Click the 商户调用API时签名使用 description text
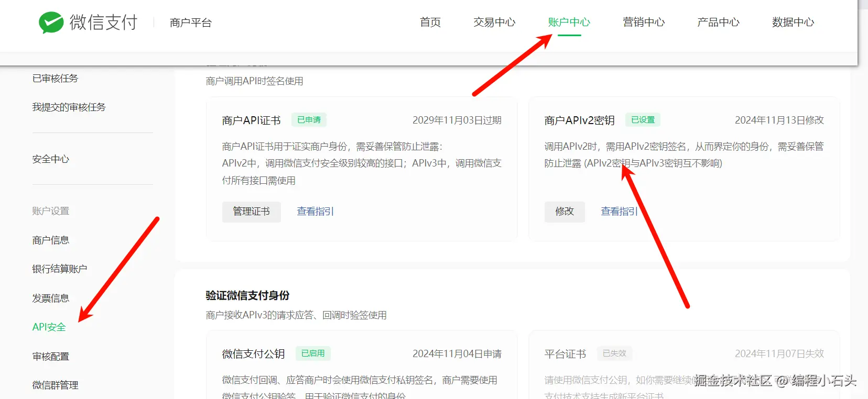The image size is (868, 399). tap(254, 81)
